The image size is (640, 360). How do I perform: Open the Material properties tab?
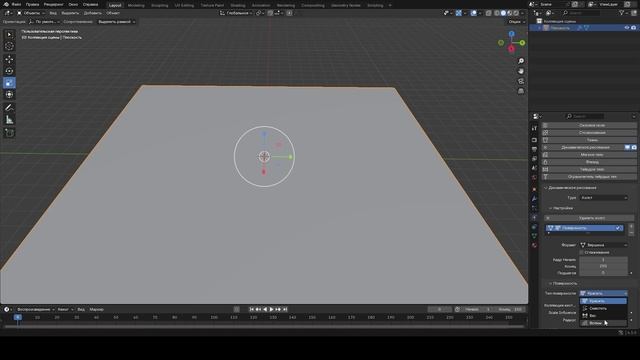[x=534, y=245]
